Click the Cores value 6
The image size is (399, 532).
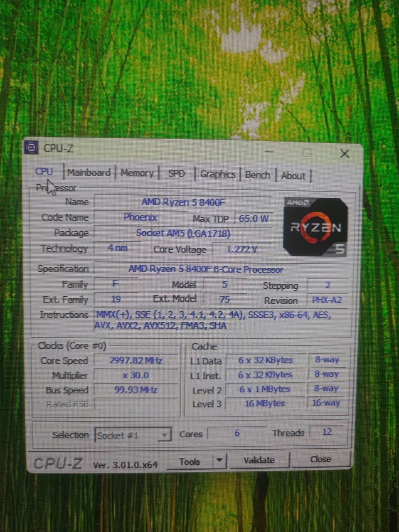237,433
